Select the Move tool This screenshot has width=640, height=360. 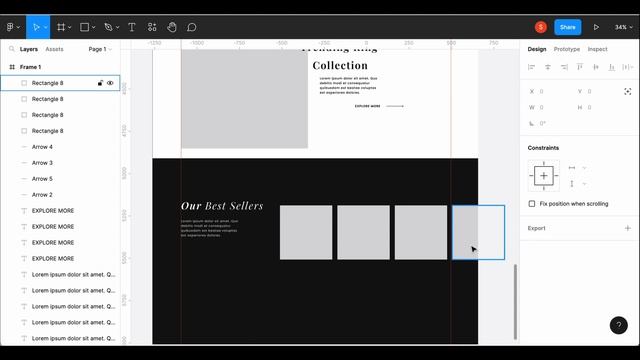pyautogui.click(x=36, y=27)
